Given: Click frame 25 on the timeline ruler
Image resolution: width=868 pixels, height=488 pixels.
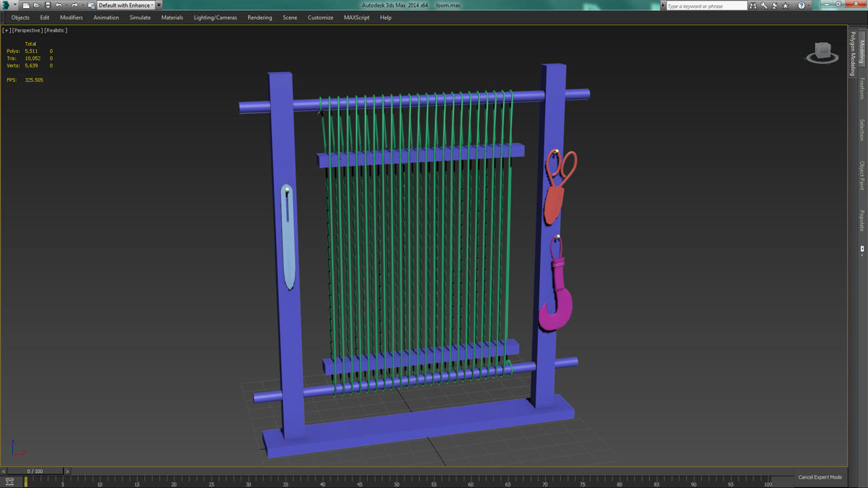Looking at the screenshot, I should click(211, 483).
